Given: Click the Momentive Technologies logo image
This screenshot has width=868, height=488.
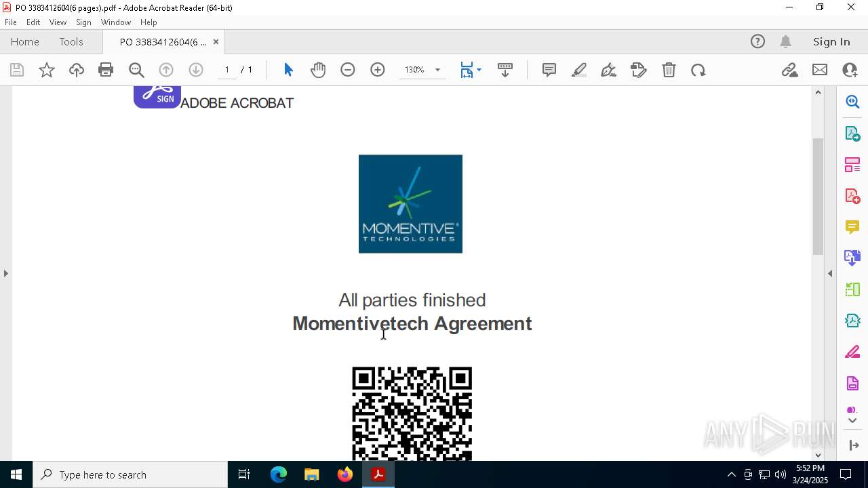Looking at the screenshot, I should 410,204.
